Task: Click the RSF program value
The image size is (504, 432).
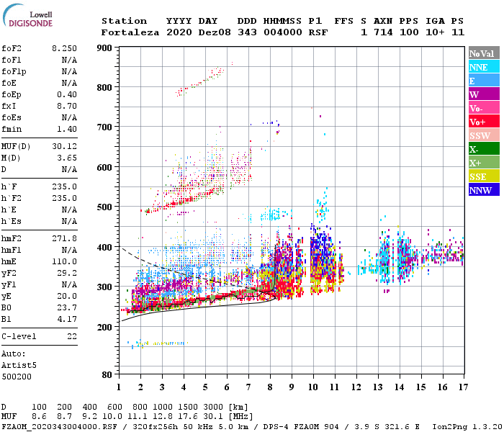Action: (318, 32)
